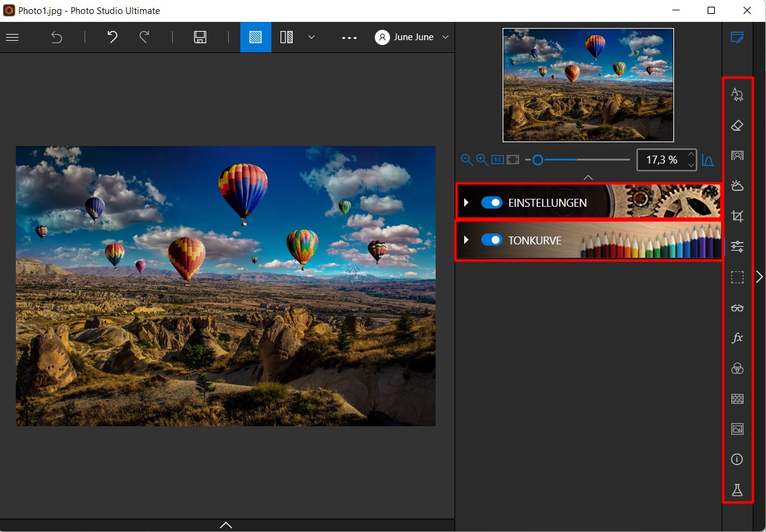
Task: Increase zoom with the up stepper arrow
Action: 691,154
